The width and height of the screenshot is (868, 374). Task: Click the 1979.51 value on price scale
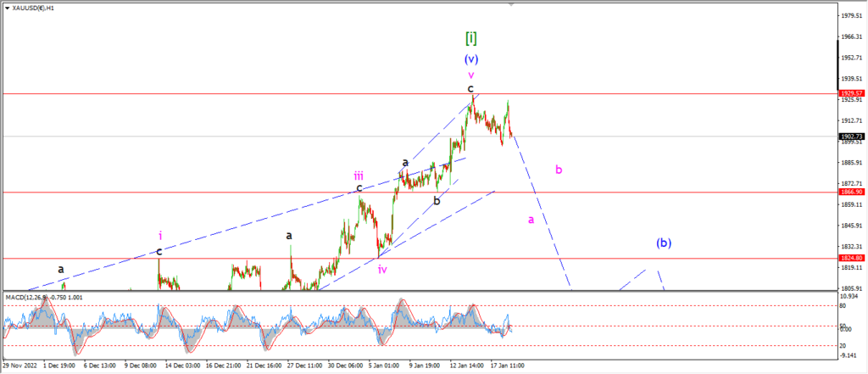[851, 15]
